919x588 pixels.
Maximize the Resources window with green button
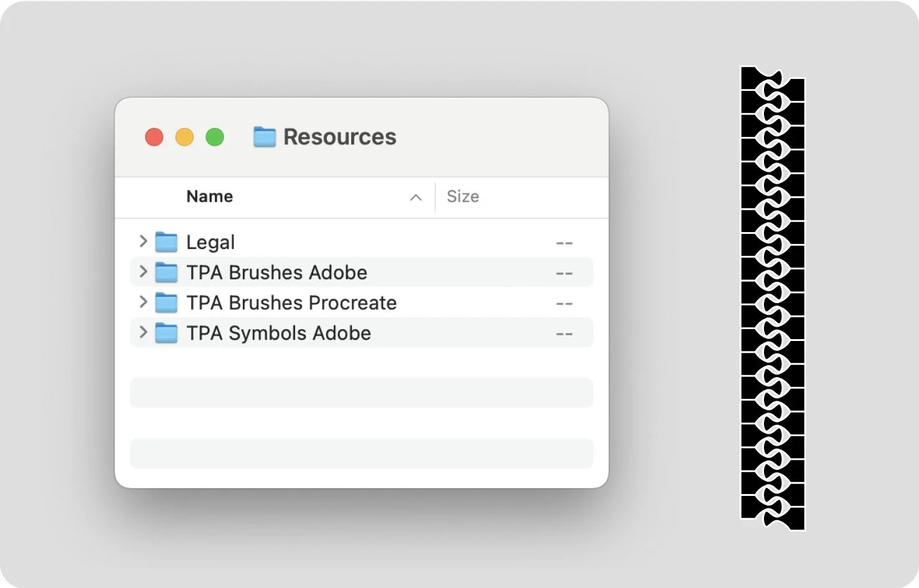tap(215, 137)
